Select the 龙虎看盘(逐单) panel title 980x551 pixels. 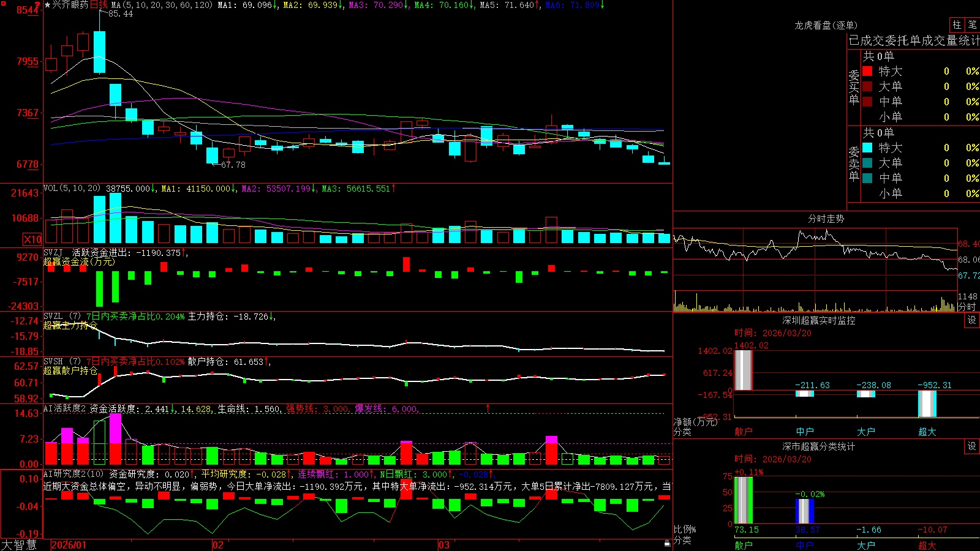coord(826,25)
